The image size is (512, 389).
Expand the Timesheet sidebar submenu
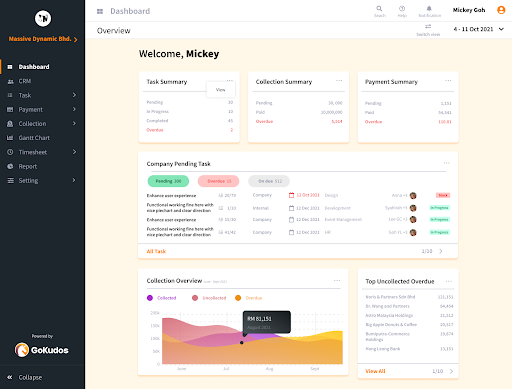pyautogui.click(x=74, y=152)
